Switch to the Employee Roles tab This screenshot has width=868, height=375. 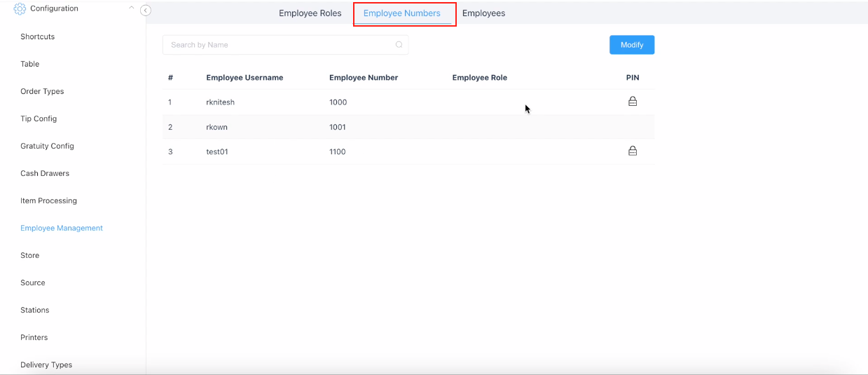310,13
